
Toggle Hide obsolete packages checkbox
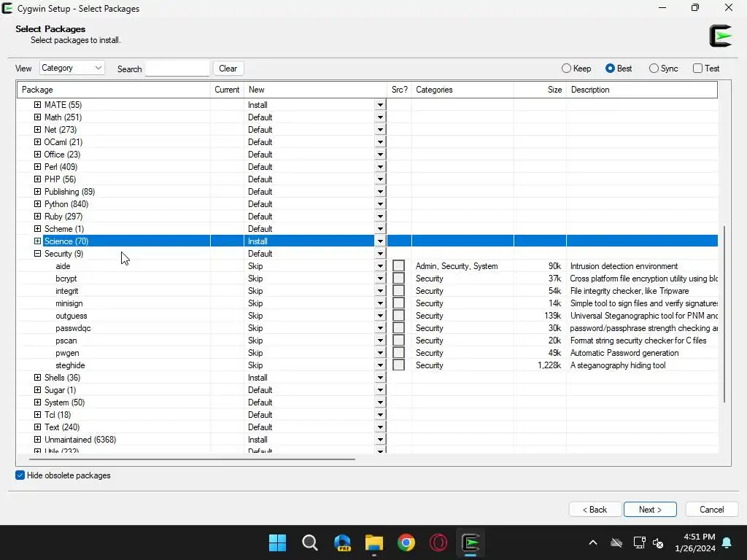pyautogui.click(x=20, y=475)
